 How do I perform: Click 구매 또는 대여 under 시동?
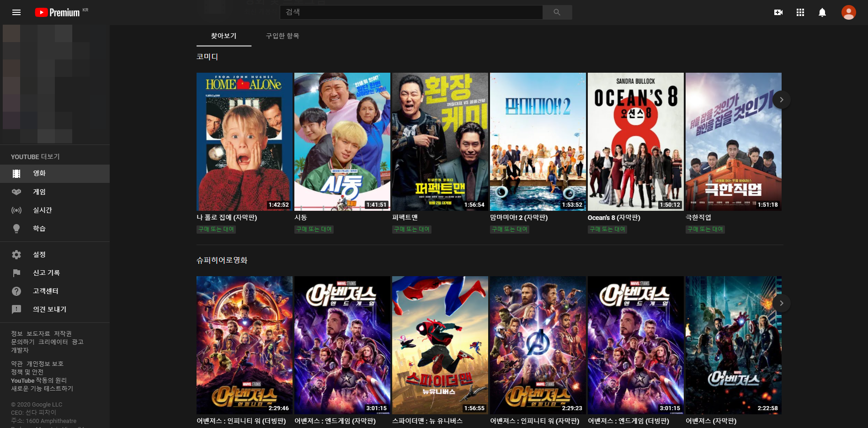coord(314,229)
